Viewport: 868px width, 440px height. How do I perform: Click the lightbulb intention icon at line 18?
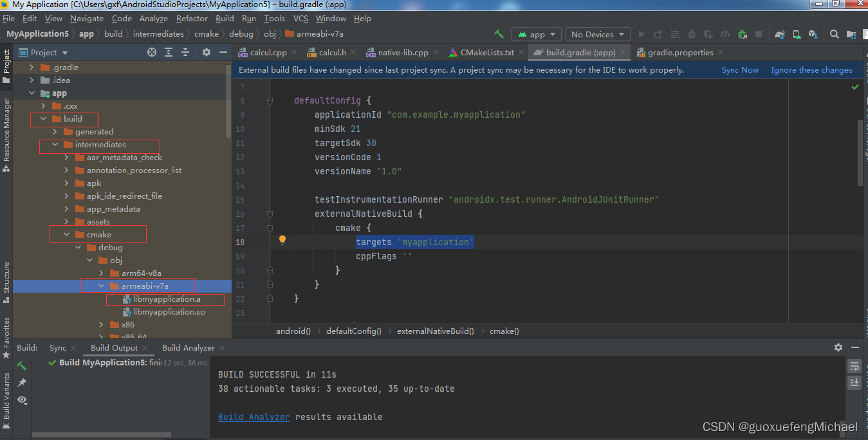pos(282,239)
